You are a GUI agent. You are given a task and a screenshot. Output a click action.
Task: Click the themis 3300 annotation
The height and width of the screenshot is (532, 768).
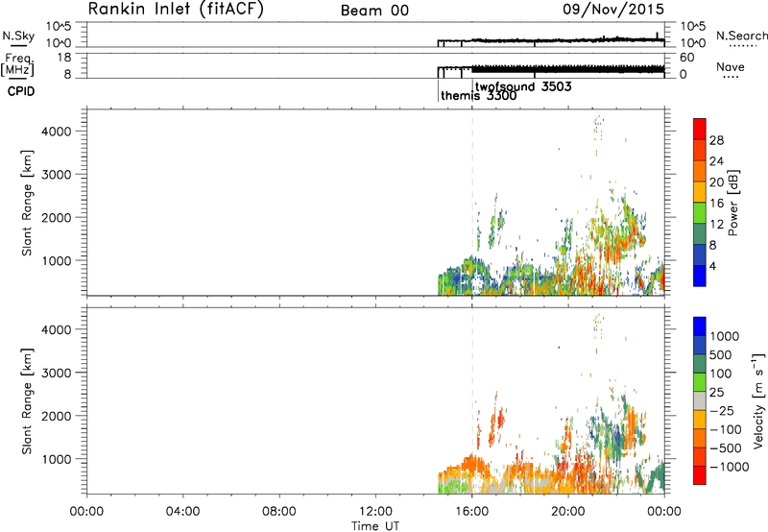coord(478,95)
